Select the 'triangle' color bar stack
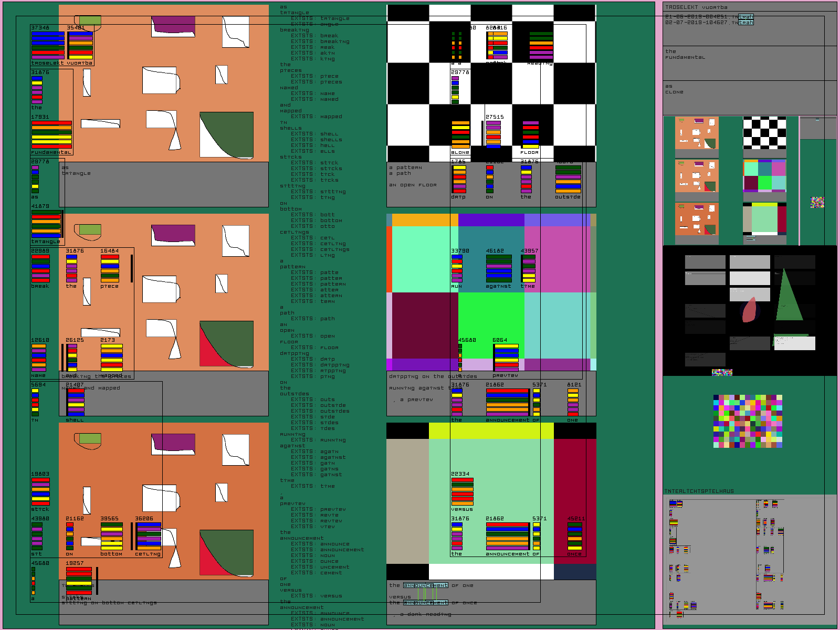840x630 pixels. coord(46,224)
